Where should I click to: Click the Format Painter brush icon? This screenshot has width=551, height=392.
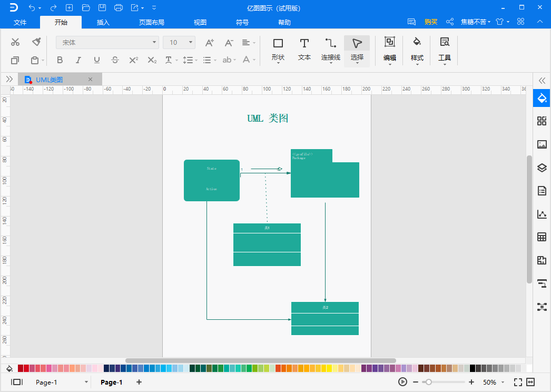coord(36,42)
